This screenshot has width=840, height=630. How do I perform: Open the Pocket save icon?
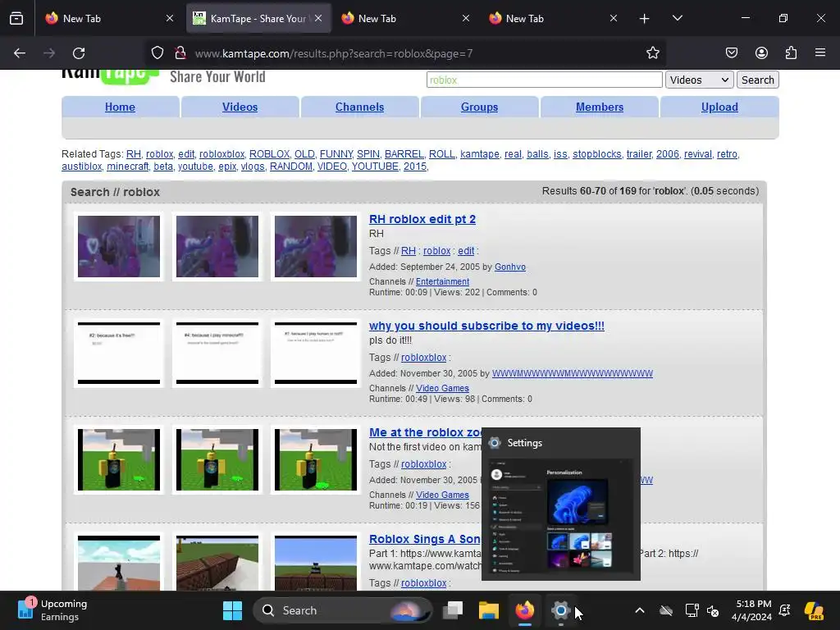pos(731,53)
